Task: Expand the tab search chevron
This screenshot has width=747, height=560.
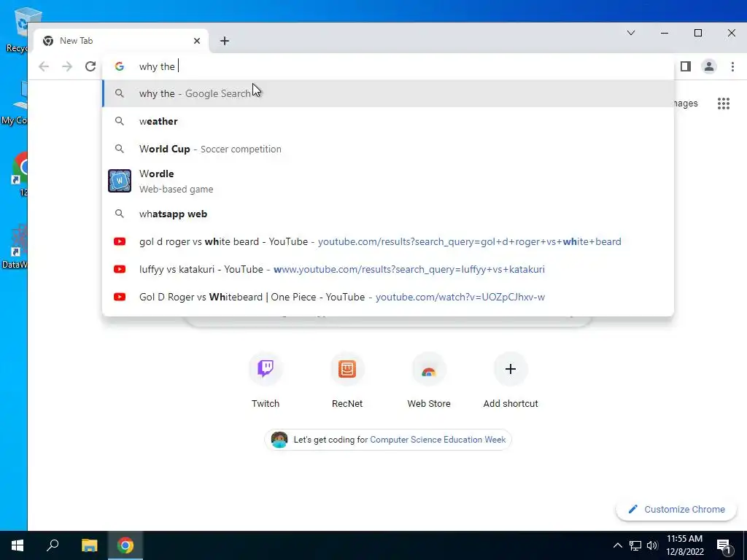Action: point(631,33)
